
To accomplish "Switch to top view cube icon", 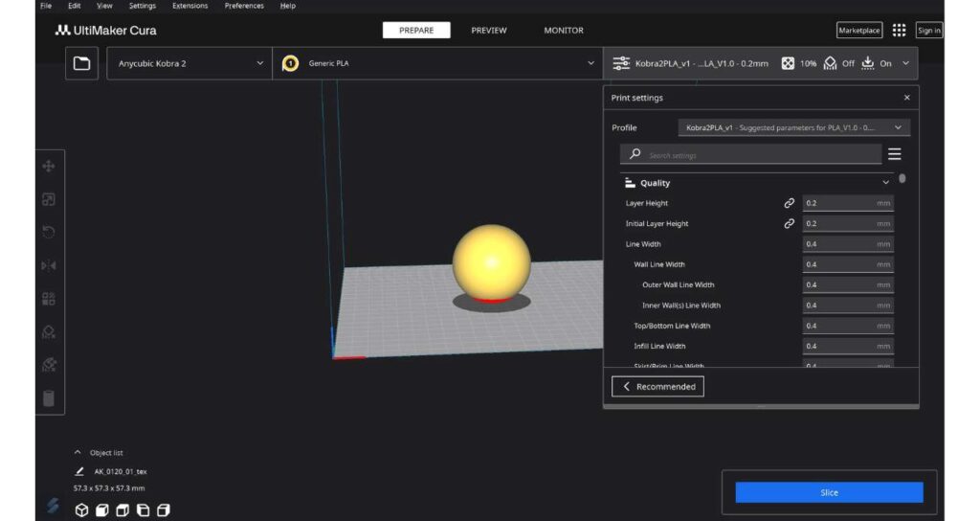I will (122, 510).
